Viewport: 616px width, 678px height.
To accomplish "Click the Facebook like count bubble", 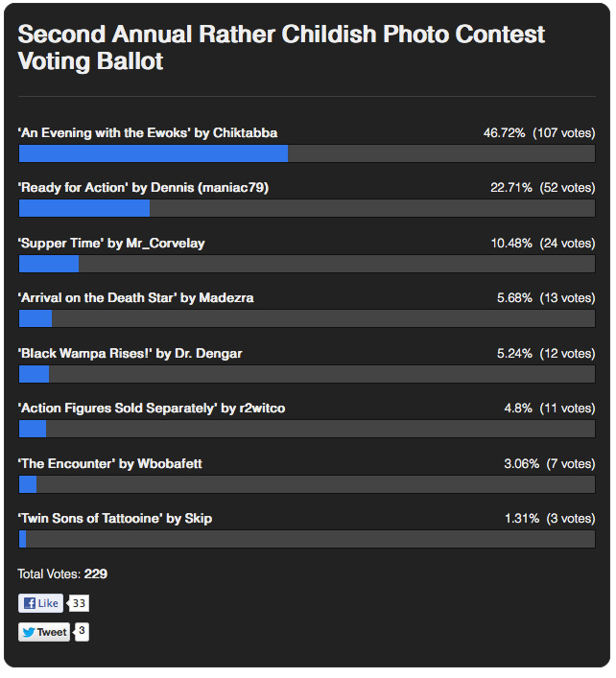I will point(79,603).
